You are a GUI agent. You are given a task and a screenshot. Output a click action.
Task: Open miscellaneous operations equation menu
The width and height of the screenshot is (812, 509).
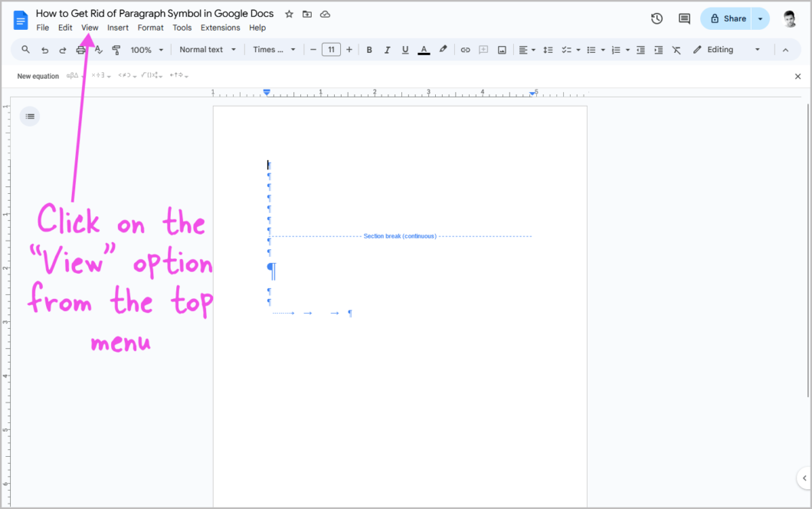(101, 76)
